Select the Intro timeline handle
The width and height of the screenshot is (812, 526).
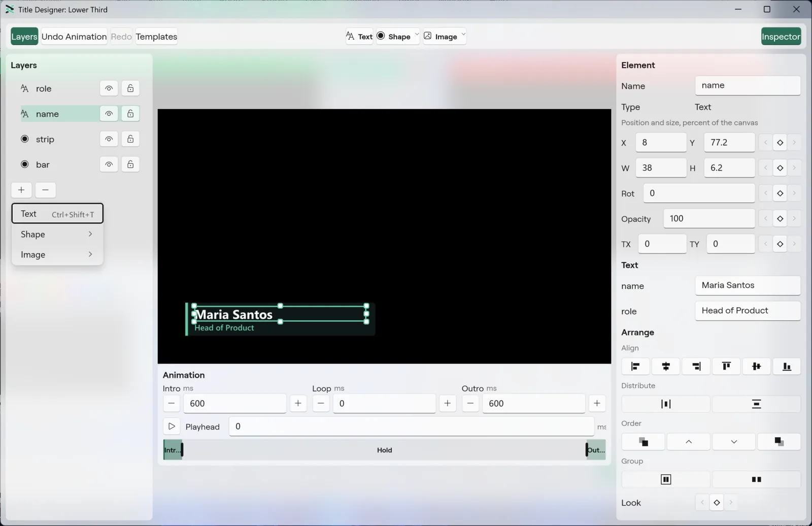(x=182, y=450)
